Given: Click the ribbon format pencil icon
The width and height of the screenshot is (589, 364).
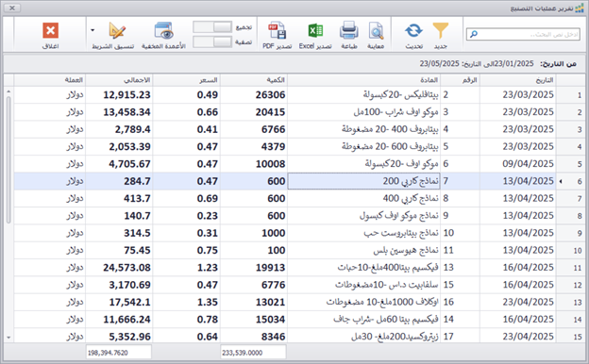Looking at the screenshot, I should 117,31.
